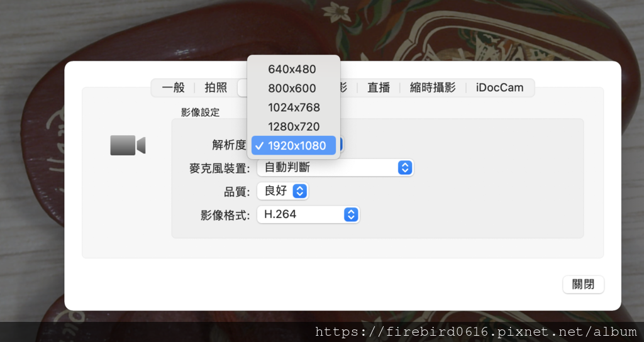Switch to the 直播 tab

(378, 87)
